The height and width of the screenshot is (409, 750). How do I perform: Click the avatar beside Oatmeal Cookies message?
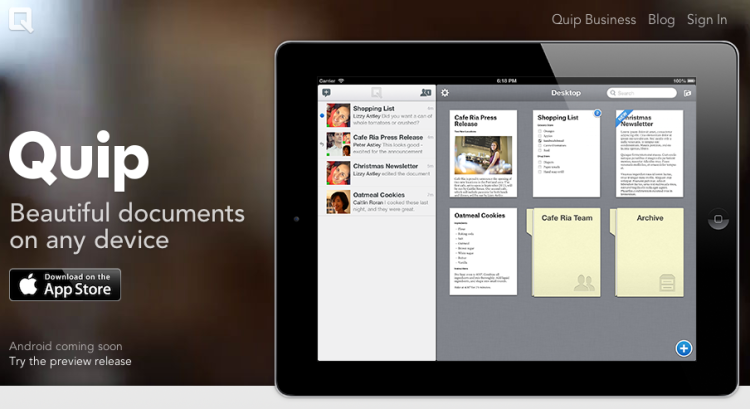tap(338, 202)
